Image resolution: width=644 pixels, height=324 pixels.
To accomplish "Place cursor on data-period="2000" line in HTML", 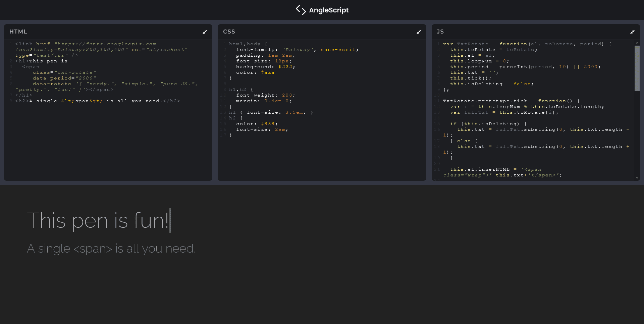I will click(x=64, y=78).
